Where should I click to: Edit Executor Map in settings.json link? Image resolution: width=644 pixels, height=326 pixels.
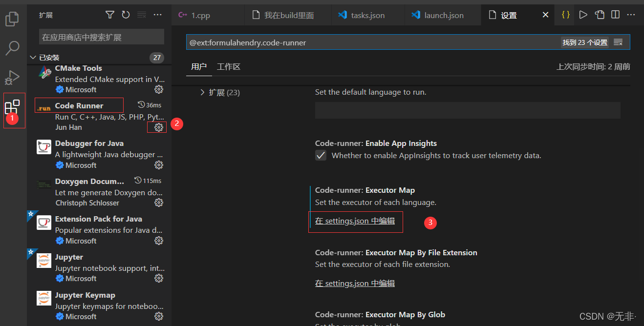point(355,221)
